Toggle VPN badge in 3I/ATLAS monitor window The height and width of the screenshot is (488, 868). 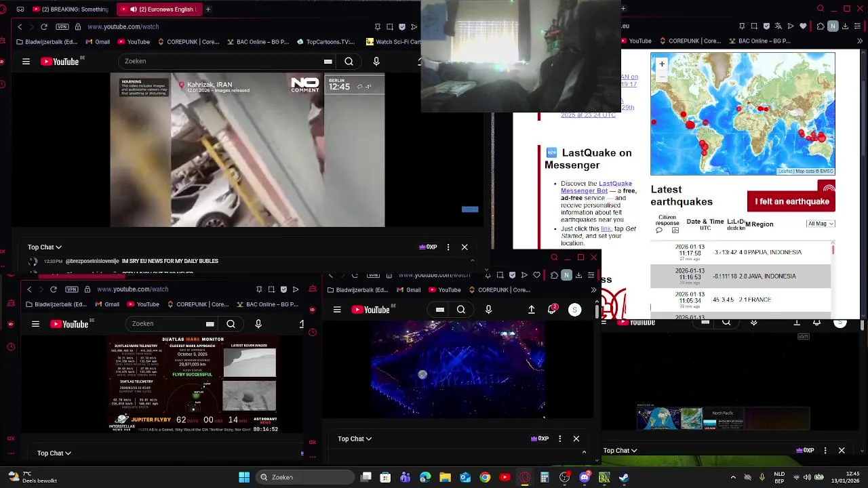point(72,289)
